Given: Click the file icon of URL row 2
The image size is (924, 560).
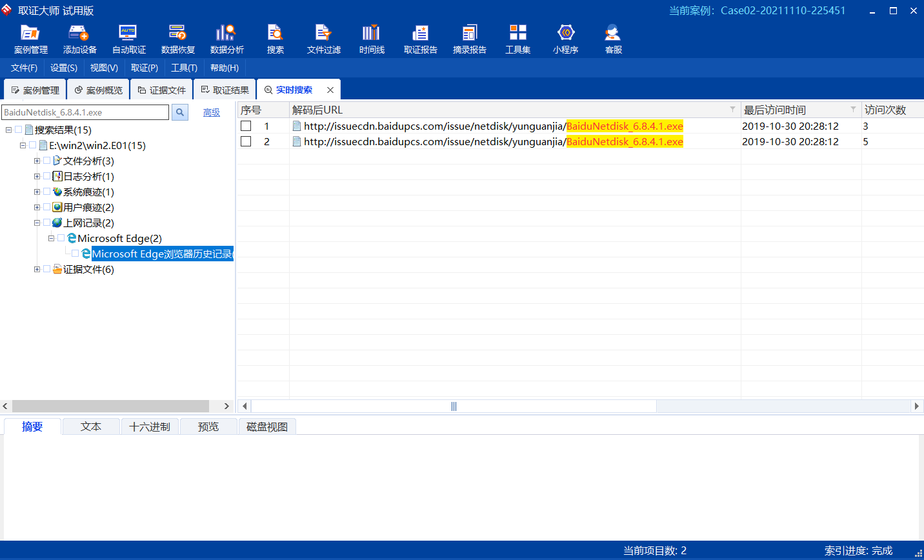Looking at the screenshot, I should 297,141.
